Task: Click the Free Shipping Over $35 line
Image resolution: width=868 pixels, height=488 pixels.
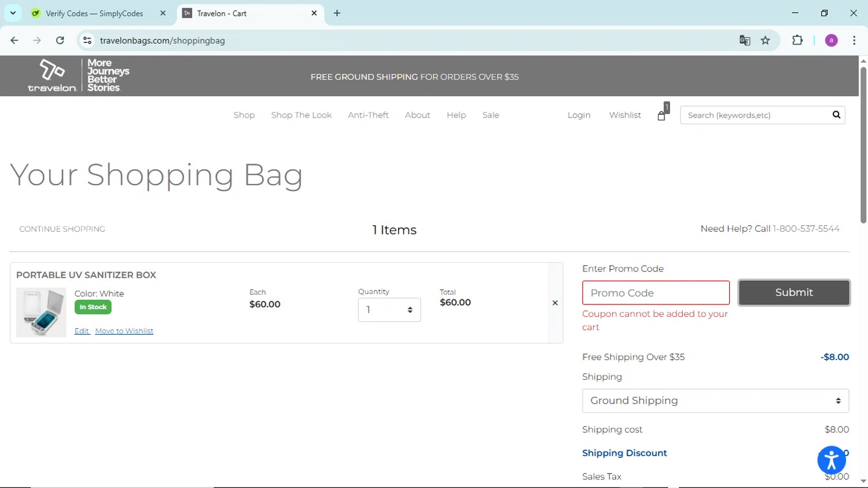Action: point(715,357)
